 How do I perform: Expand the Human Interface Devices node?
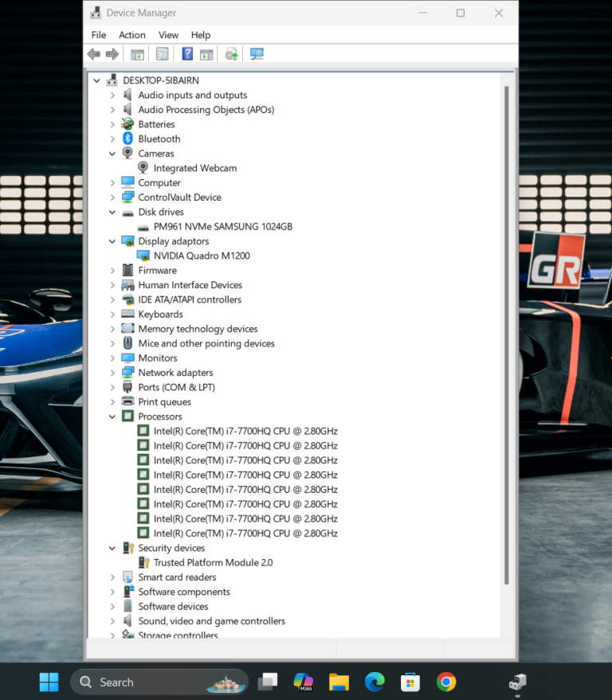pyautogui.click(x=112, y=285)
